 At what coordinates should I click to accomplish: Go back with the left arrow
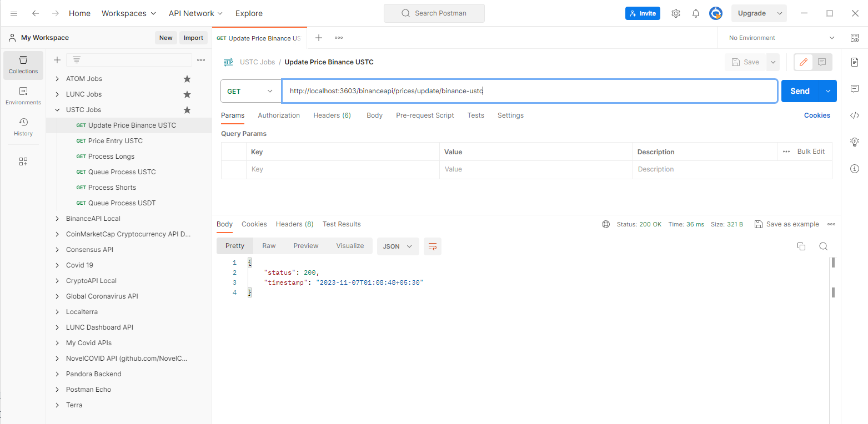tap(36, 13)
